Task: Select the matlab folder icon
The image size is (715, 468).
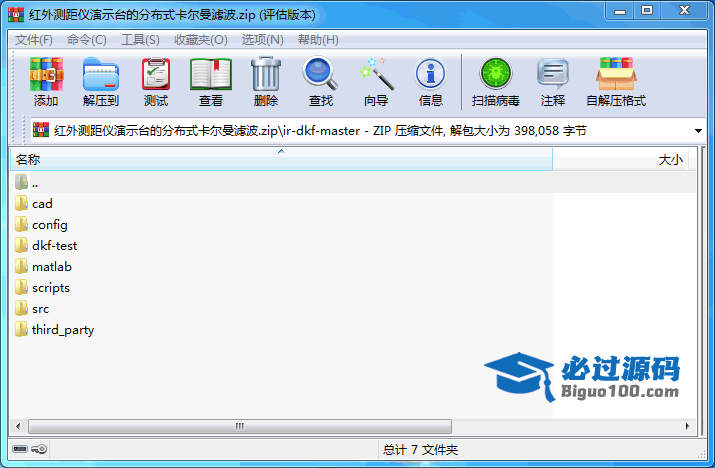Action: click(x=21, y=266)
